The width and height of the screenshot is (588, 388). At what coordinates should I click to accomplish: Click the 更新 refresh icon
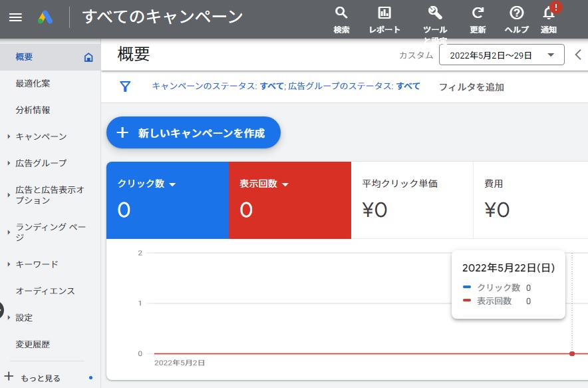click(478, 13)
